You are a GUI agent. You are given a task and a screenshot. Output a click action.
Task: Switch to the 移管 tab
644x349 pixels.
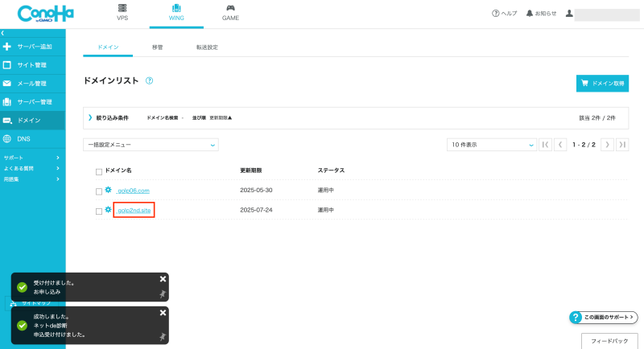[x=158, y=47]
